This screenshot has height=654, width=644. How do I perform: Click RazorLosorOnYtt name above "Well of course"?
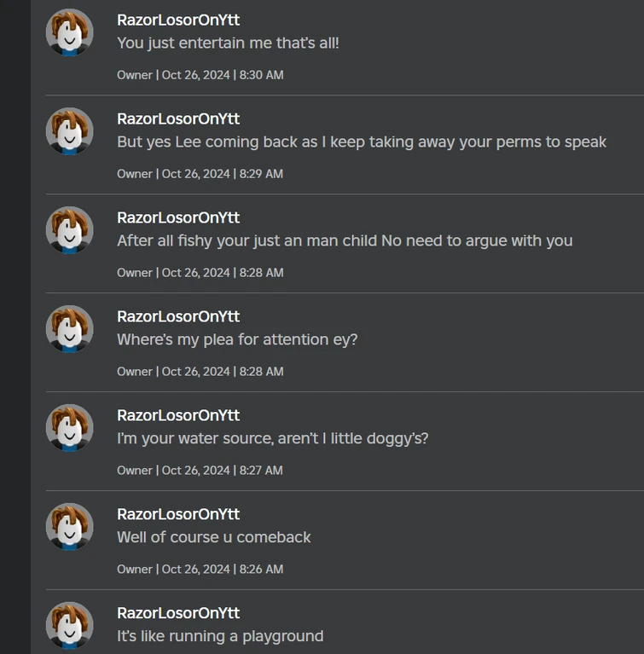pyautogui.click(x=178, y=514)
